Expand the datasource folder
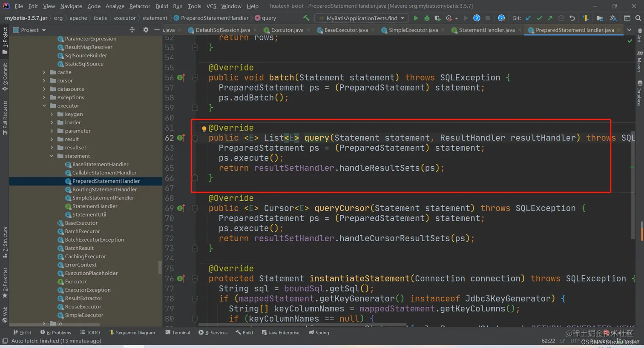 [x=44, y=89]
